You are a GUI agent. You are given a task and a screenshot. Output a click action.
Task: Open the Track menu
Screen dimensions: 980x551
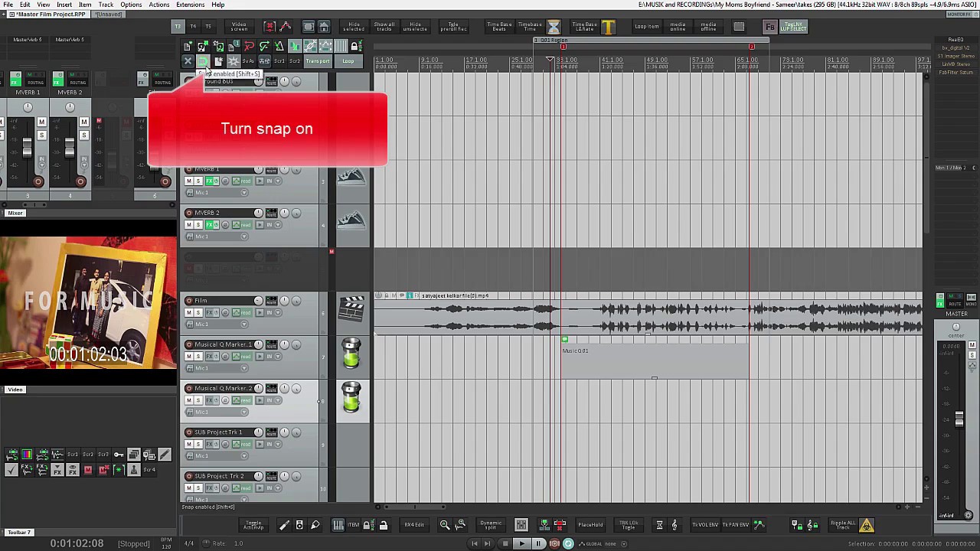(106, 5)
